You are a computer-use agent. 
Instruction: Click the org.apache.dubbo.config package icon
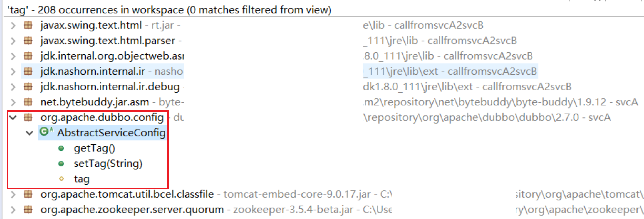click(28, 117)
